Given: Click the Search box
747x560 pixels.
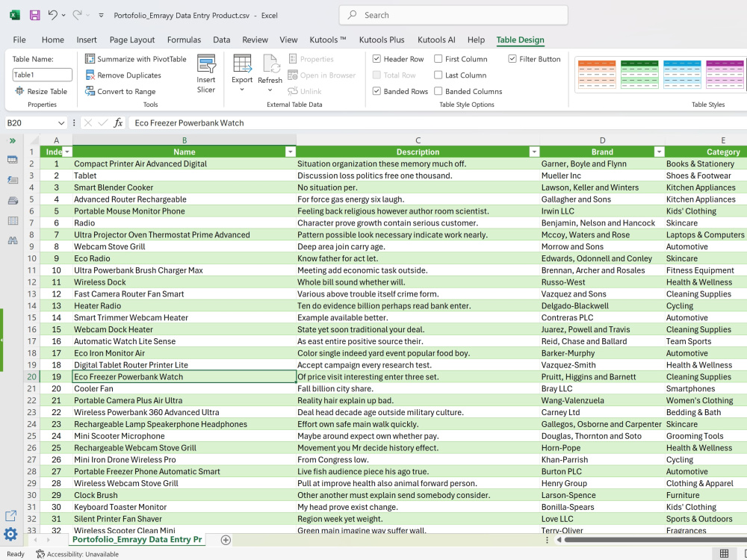Looking at the screenshot, I should tap(453, 15).
